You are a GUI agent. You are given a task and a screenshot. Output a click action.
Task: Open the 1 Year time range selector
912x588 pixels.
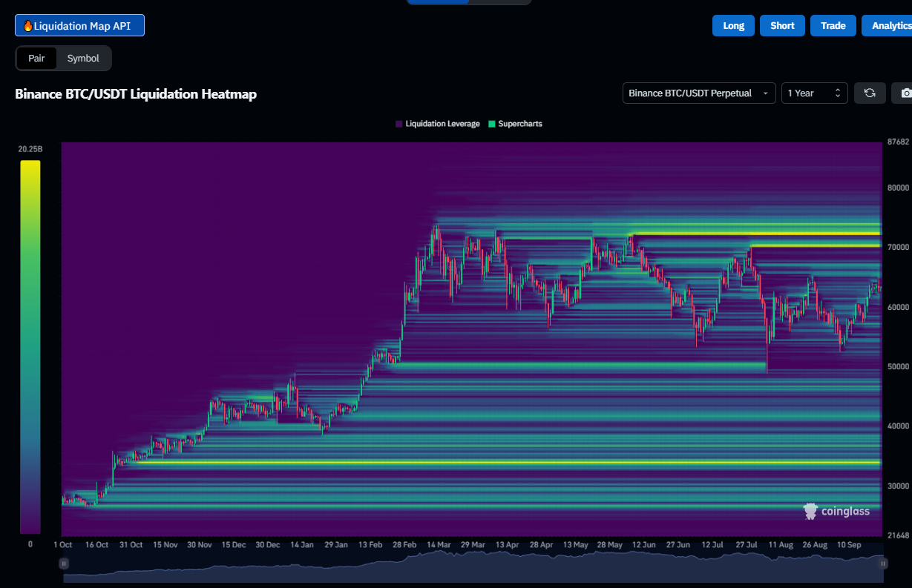pos(809,93)
